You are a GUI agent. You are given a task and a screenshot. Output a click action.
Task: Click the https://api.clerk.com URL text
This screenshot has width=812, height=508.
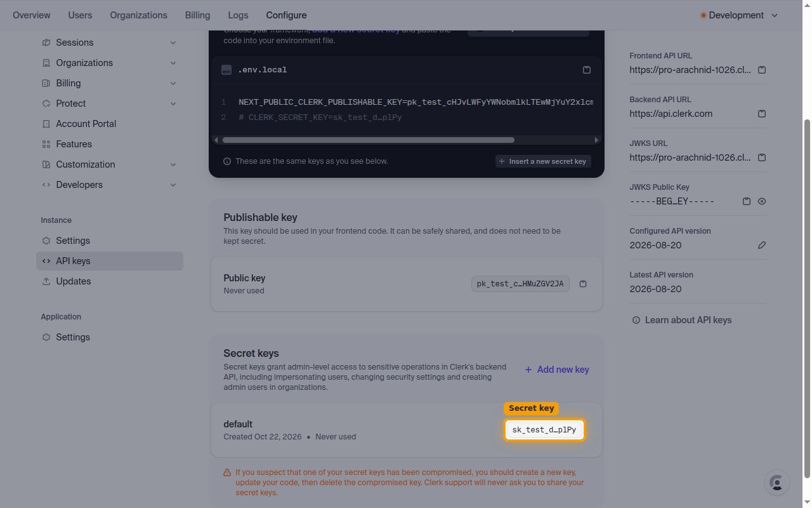tap(671, 114)
